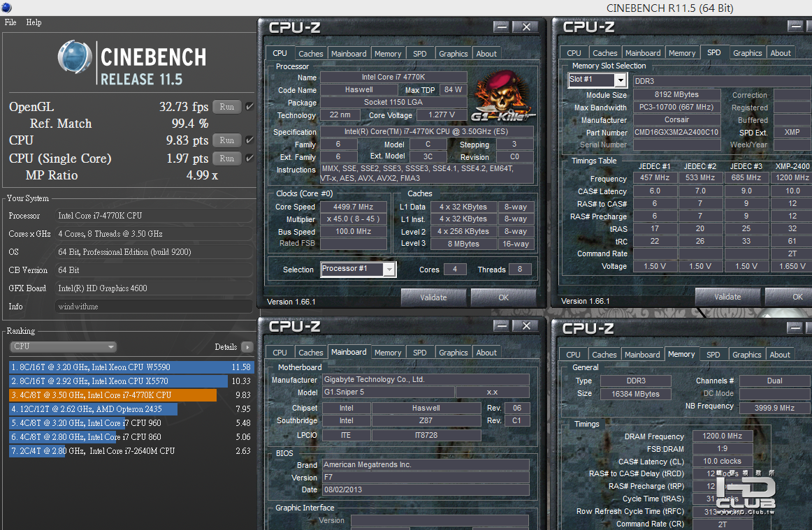Image resolution: width=812 pixels, height=530 pixels.
Task: Open Caches tab in SPD CPU-Z window
Action: tap(605, 53)
